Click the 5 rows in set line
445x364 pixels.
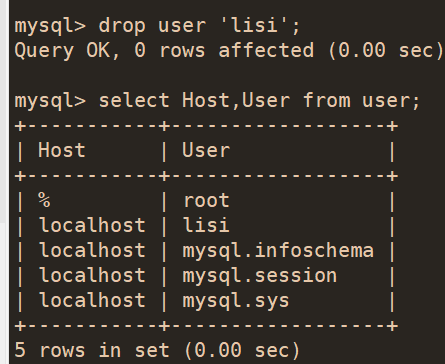tap(157, 351)
